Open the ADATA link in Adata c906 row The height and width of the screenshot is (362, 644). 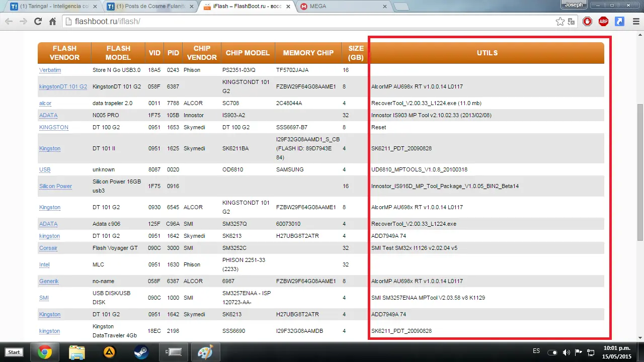tap(48, 224)
